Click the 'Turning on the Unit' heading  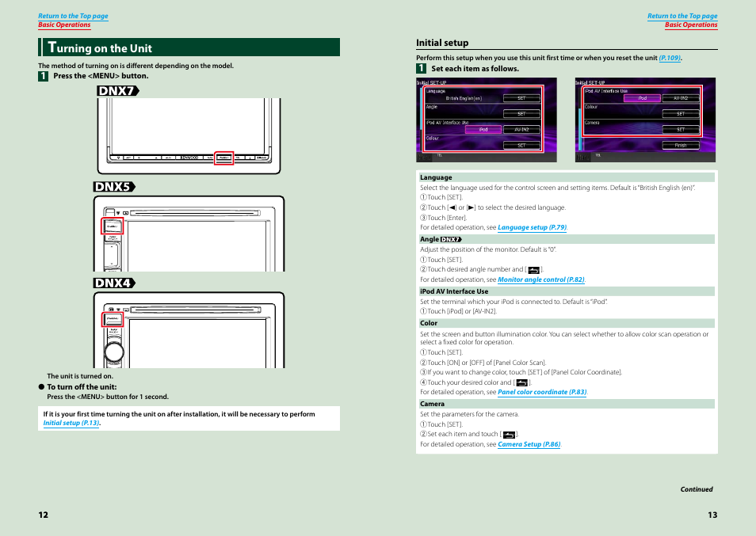[100, 48]
